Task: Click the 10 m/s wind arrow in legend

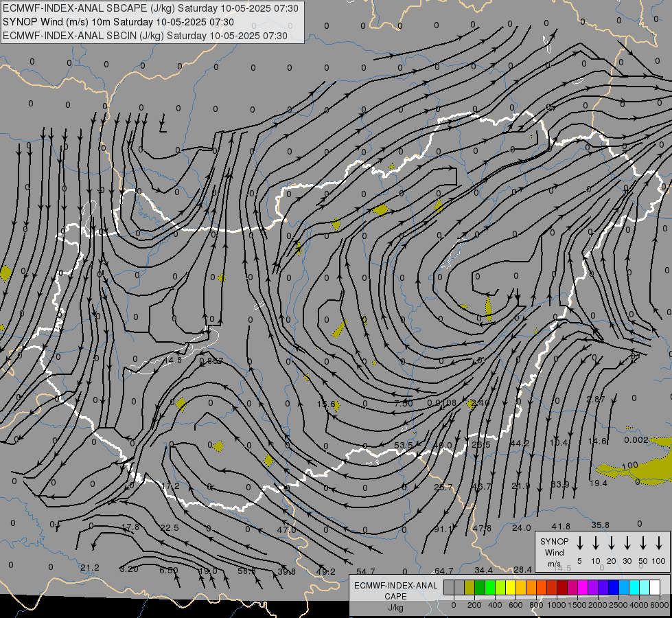Action: click(595, 543)
